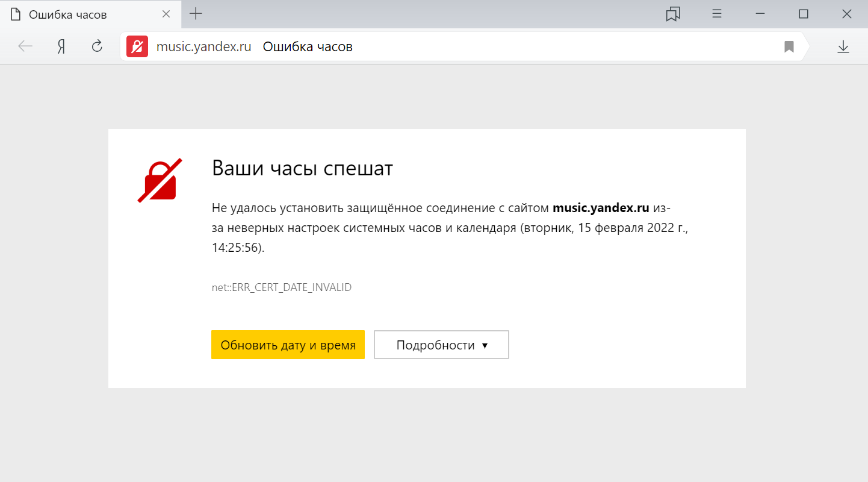The height and width of the screenshot is (482, 868).
Task: Open the browser hamburger menu
Action: 717,14
